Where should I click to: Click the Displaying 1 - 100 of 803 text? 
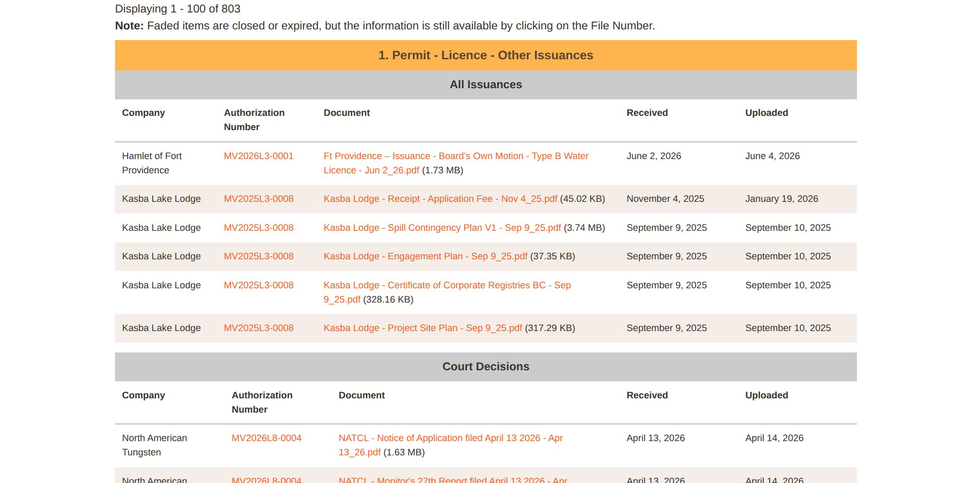pos(177,8)
